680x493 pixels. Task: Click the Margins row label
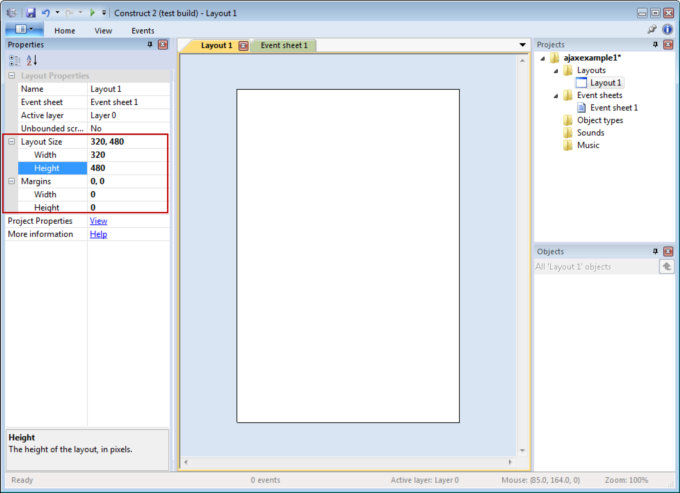pos(36,181)
